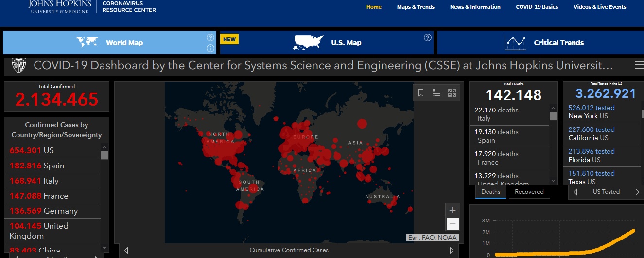Select France 17.920 deaths row
The width and height of the screenshot is (644, 258).
[509, 158]
